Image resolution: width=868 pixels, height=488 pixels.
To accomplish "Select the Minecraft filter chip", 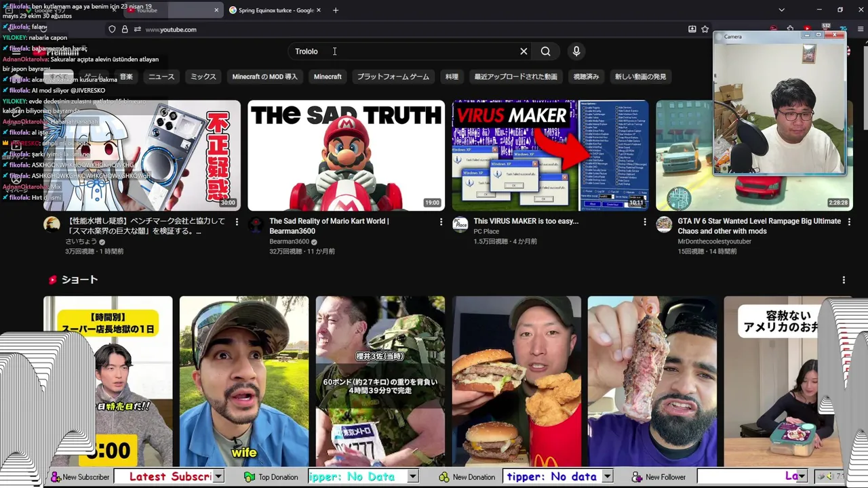I will coord(328,77).
